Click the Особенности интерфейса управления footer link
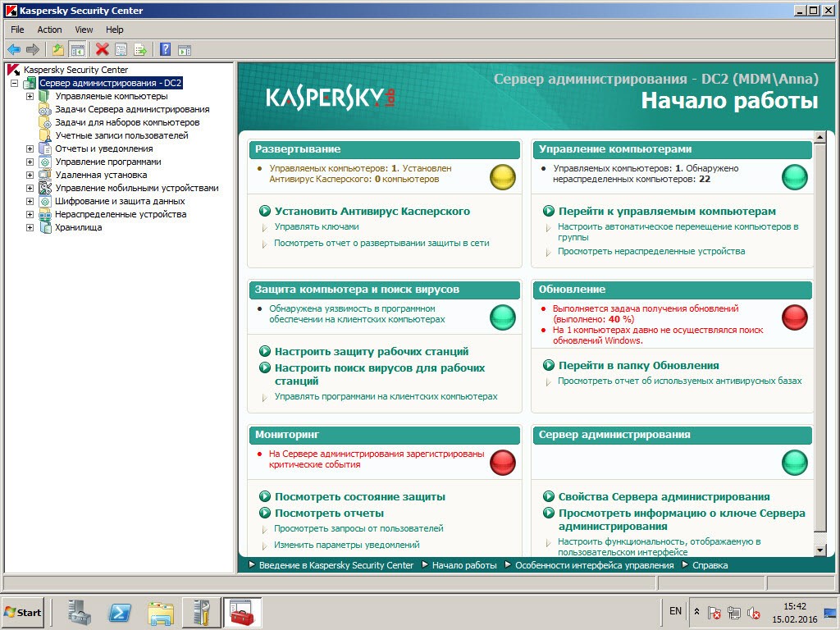This screenshot has height=630, width=840. 595,565
